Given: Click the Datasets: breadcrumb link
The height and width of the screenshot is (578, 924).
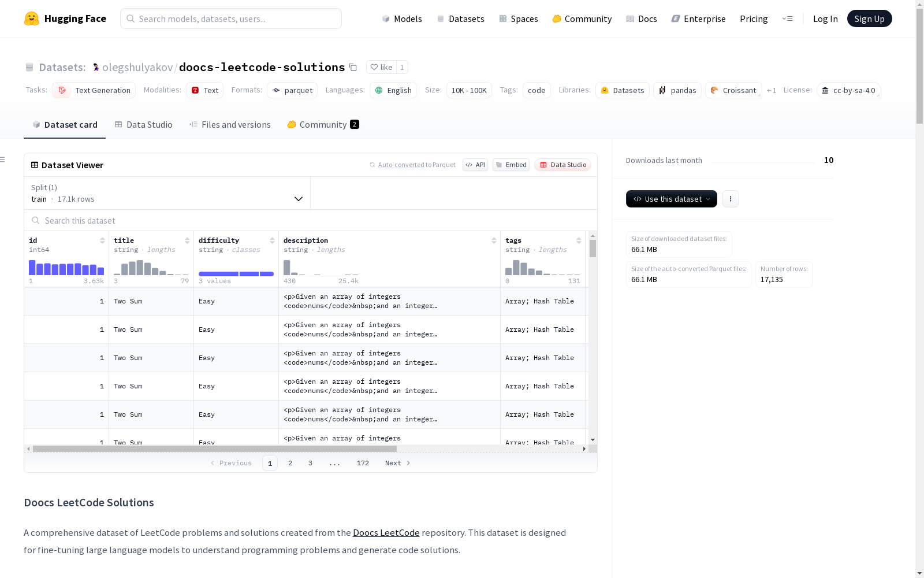Looking at the screenshot, I should [62, 67].
